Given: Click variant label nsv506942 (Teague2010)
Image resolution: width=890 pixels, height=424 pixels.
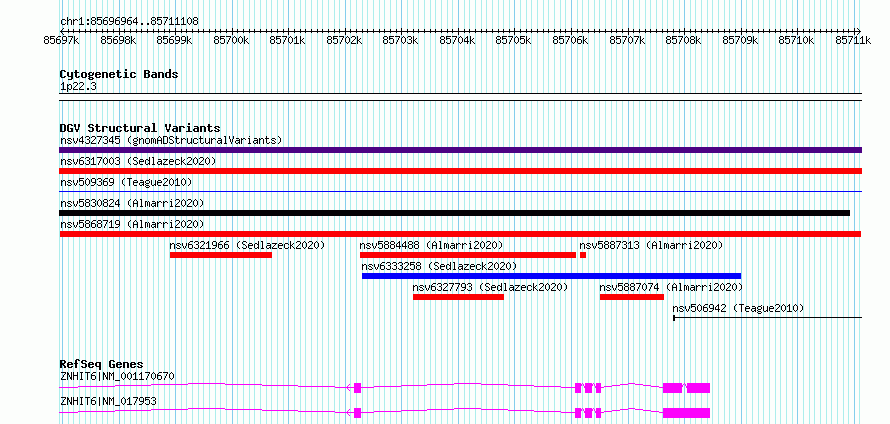Looking at the screenshot, I should 738,308.
